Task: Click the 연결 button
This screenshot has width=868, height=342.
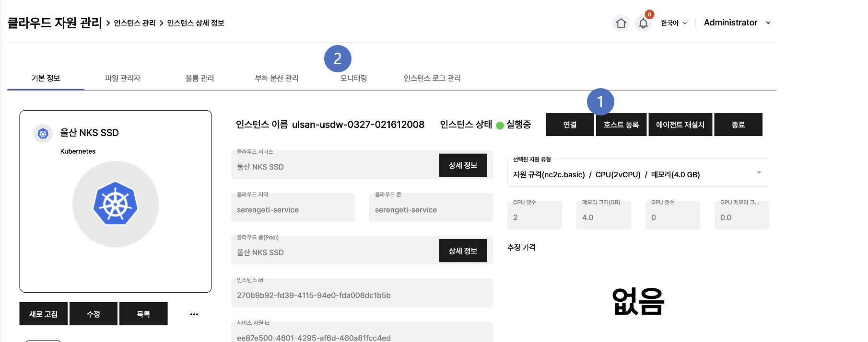Action: 570,125
